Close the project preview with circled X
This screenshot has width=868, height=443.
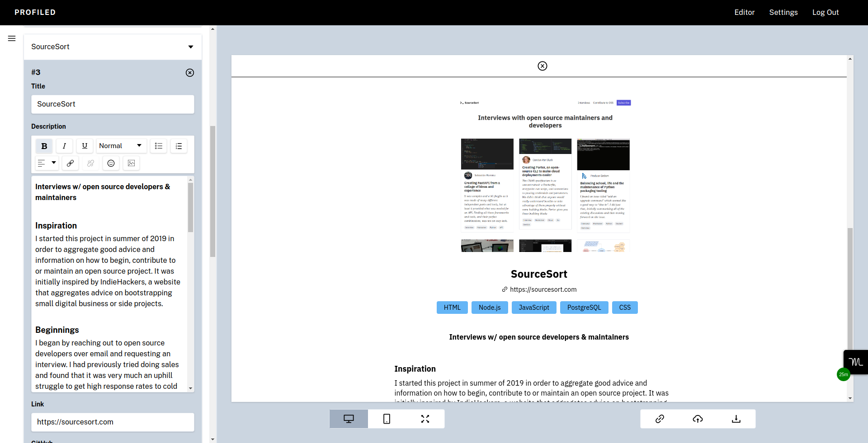pos(542,66)
